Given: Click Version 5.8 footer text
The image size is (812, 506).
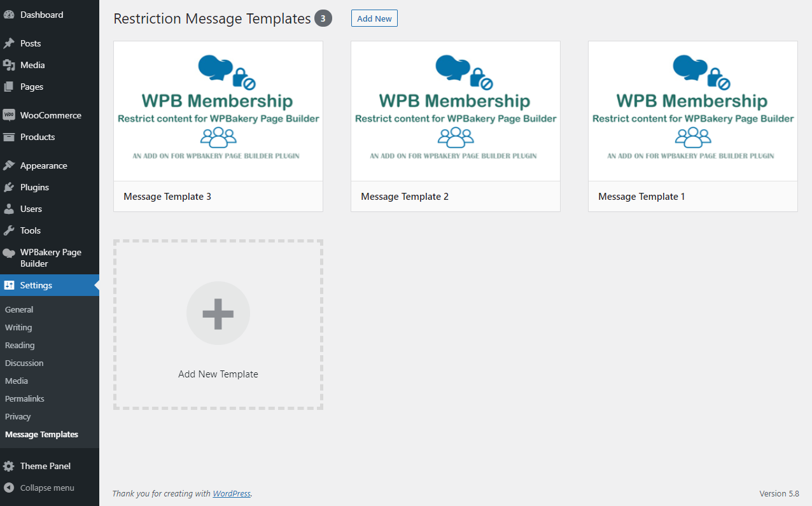Looking at the screenshot, I should click(779, 493).
